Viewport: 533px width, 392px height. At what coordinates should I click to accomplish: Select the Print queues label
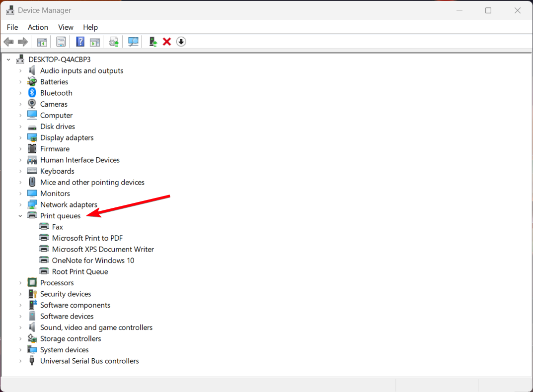[61, 216]
